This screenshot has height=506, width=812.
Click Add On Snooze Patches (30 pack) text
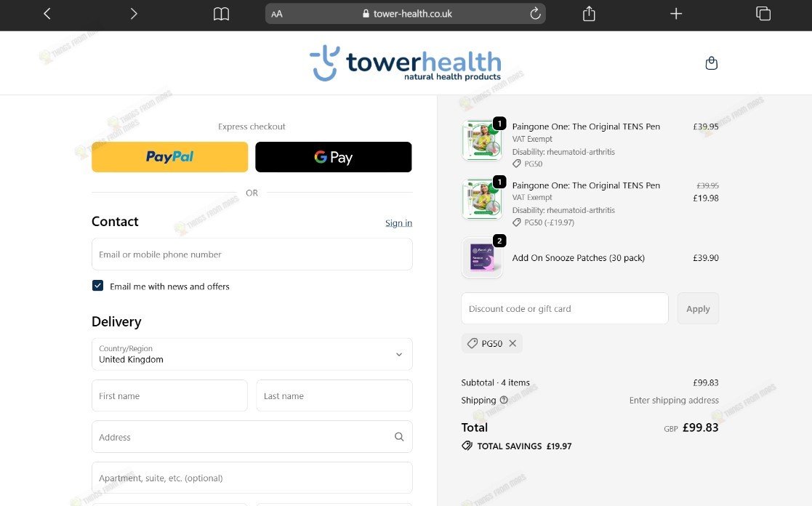click(x=579, y=258)
